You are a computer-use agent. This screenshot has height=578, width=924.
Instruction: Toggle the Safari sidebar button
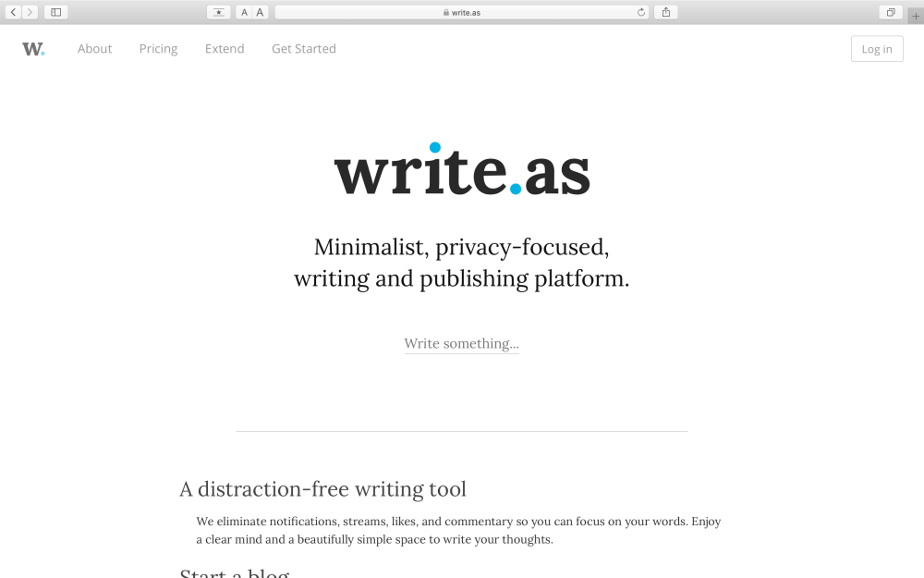click(56, 12)
